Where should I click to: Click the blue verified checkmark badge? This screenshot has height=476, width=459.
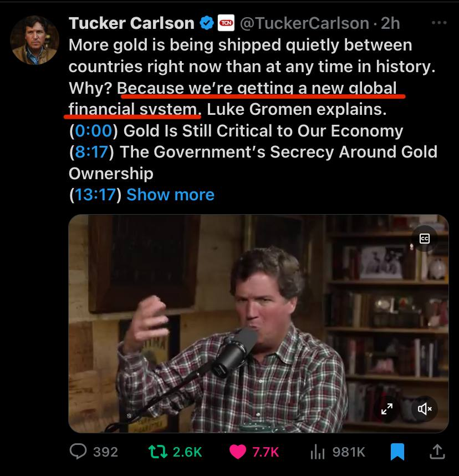[207, 23]
